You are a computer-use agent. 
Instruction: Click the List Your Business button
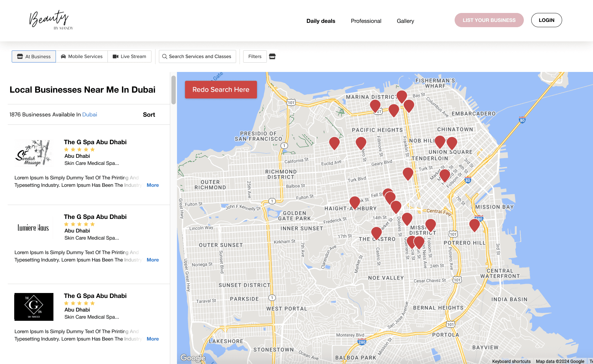click(x=489, y=20)
